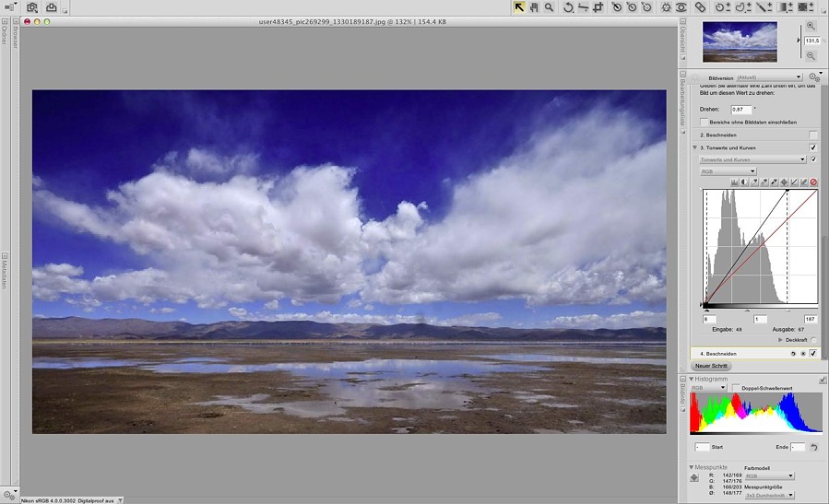Select the black control point tool
The image size is (829, 504).
[617, 7]
